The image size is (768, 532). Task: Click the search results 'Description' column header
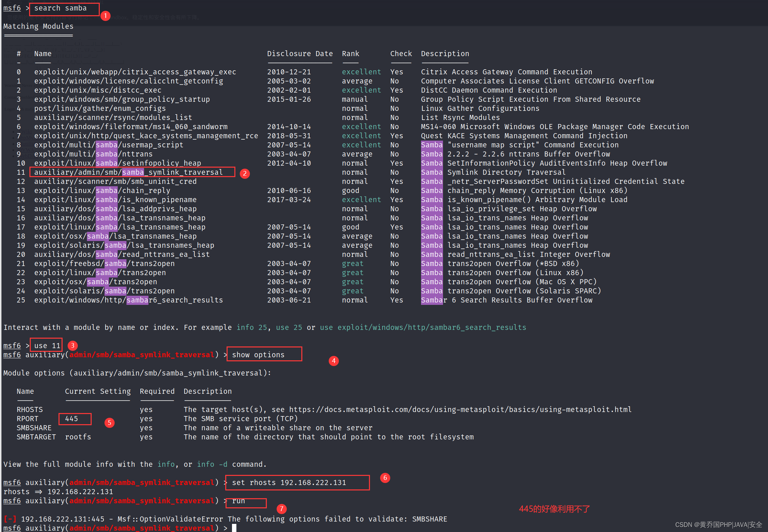445,54
